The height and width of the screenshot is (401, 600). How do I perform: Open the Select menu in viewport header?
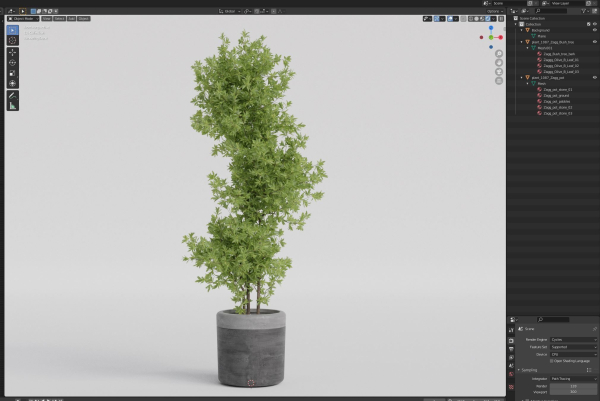coord(59,18)
